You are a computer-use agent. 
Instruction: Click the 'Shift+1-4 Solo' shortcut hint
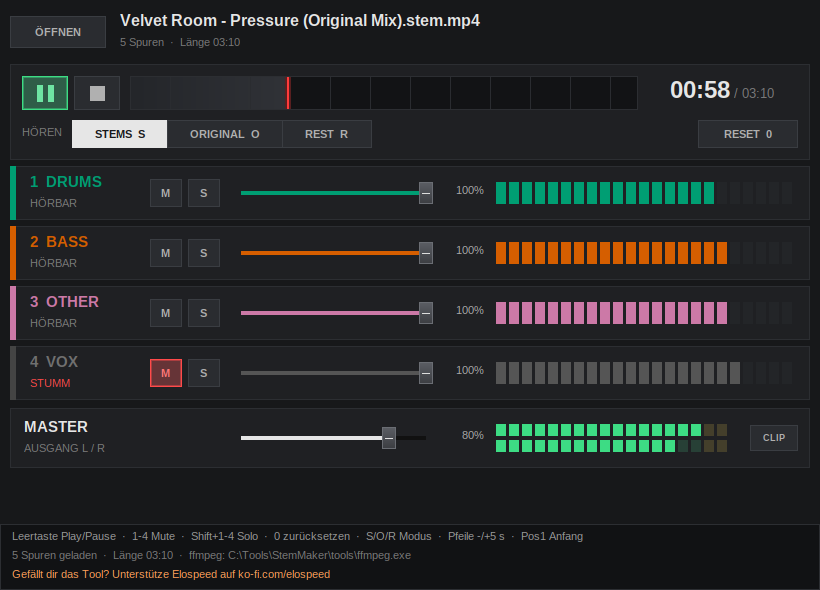(x=224, y=536)
